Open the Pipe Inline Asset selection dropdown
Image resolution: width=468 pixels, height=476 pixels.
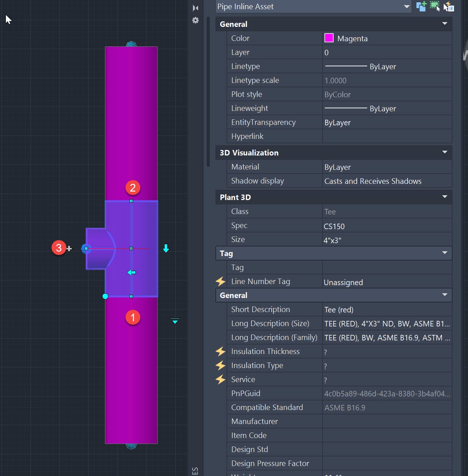pyautogui.click(x=406, y=6)
